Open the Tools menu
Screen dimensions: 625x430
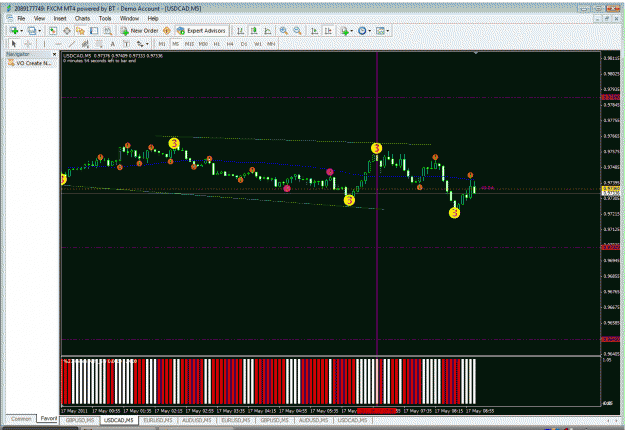tap(105, 18)
